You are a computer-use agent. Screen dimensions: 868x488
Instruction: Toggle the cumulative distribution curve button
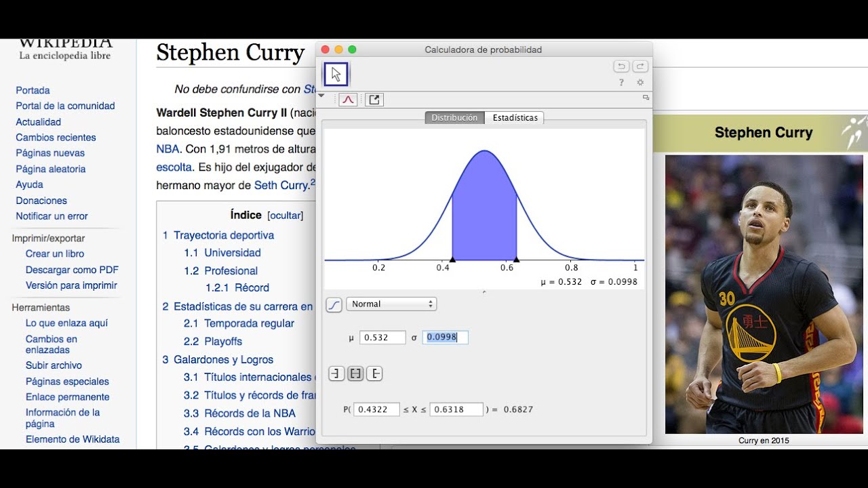[334, 304]
